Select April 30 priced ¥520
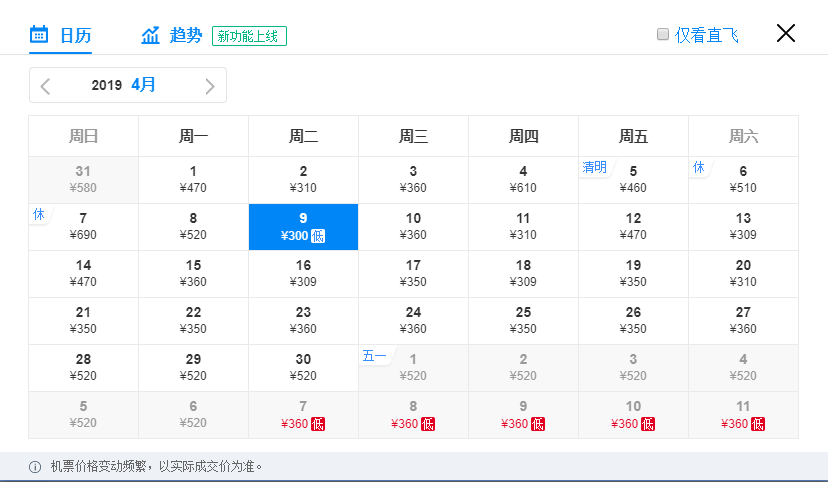The width and height of the screenshot is (828, 482). point(303,368)
